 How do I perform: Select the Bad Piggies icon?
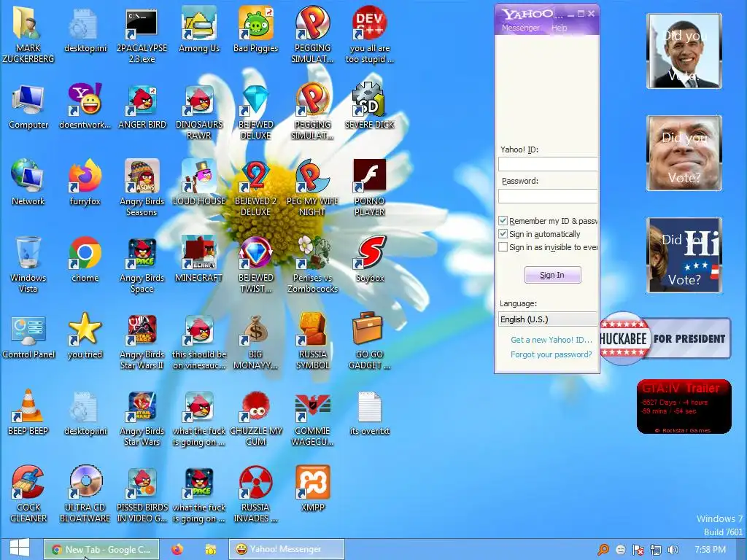[255, 24]
